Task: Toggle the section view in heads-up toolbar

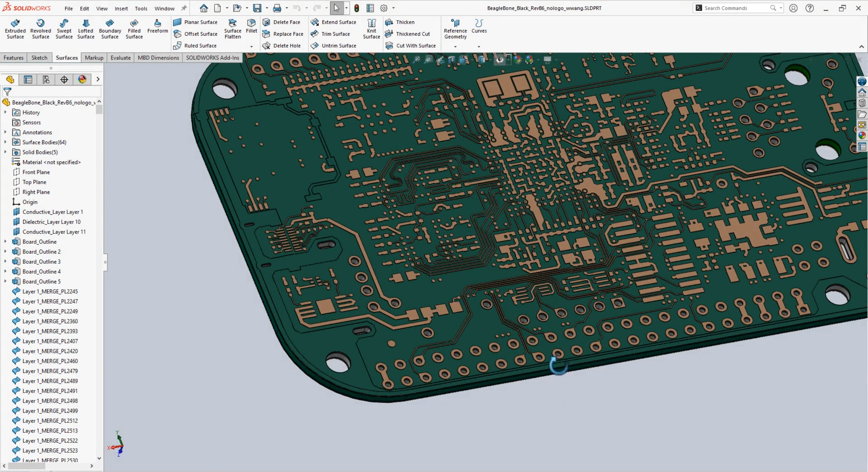Action: (451, 60)
